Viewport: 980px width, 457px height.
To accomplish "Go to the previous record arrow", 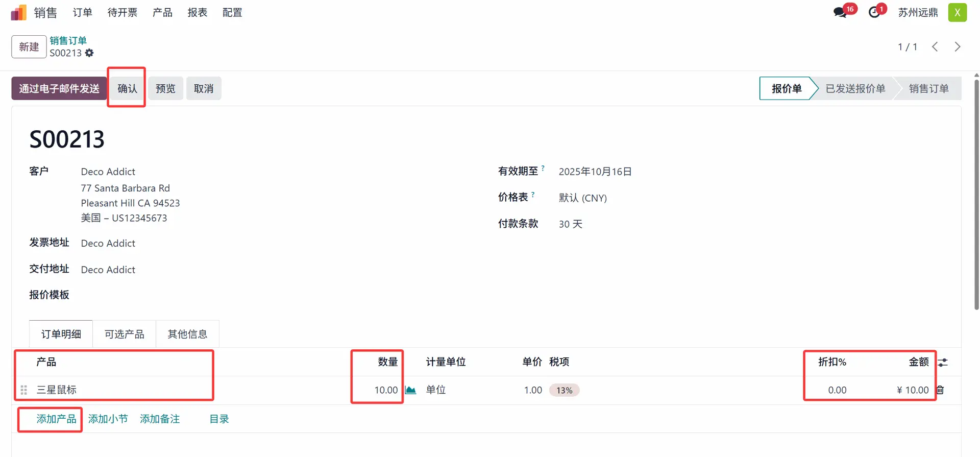I will [x=935, y=47].
